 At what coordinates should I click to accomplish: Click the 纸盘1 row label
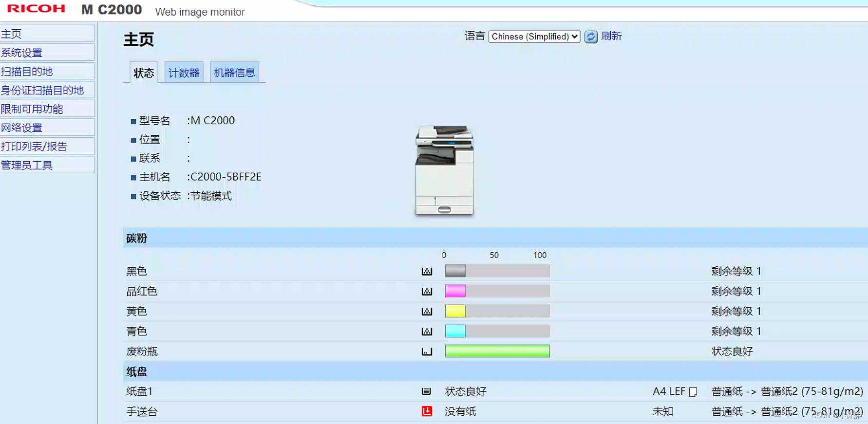coord(140,391)
